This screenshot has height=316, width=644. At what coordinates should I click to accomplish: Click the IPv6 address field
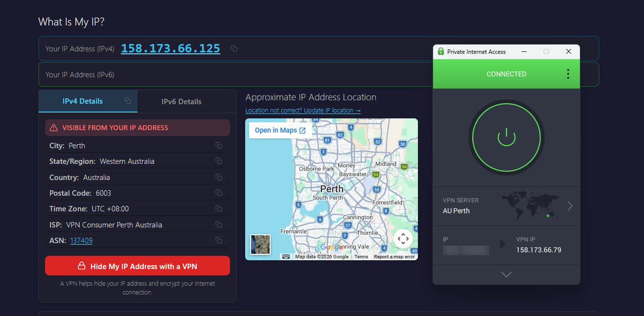coord(319,74)
